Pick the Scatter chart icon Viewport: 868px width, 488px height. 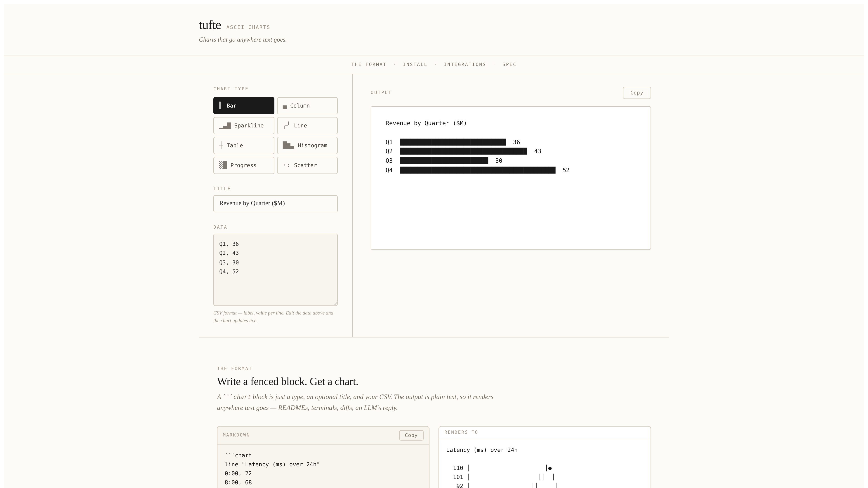pyautogui.click(x=286, y=165)
